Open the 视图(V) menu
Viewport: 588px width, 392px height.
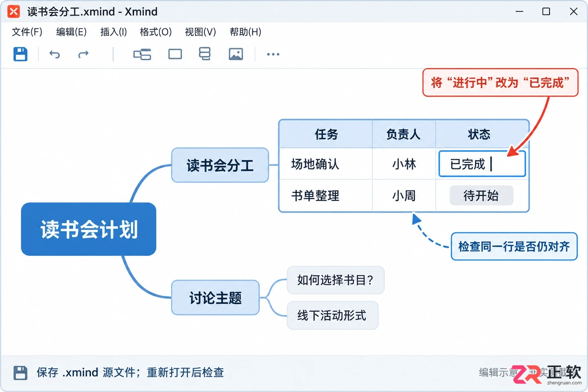(x=200, y=32)
